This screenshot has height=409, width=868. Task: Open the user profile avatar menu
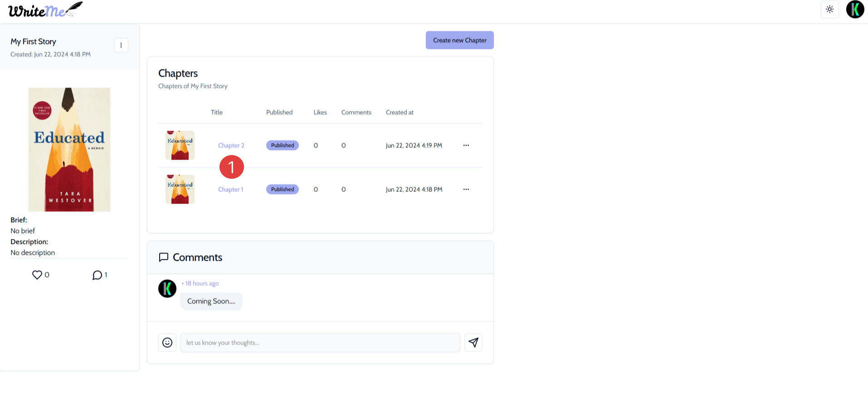[855, 10]
